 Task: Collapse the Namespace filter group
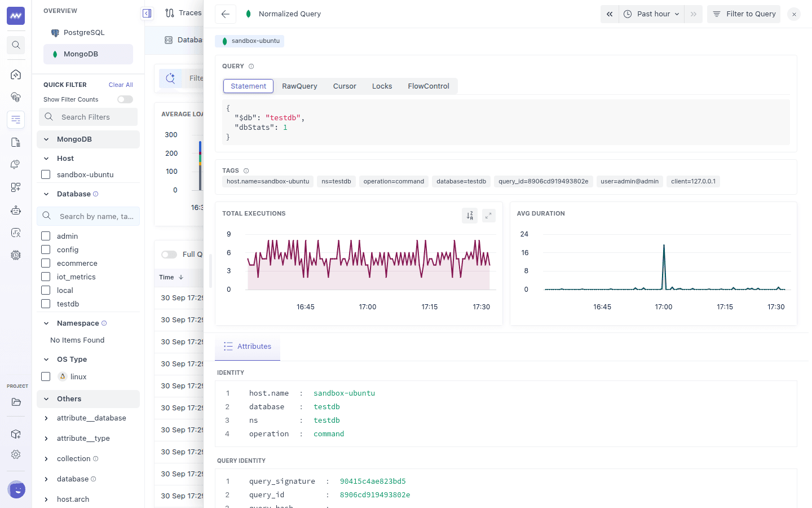[46, 323]
